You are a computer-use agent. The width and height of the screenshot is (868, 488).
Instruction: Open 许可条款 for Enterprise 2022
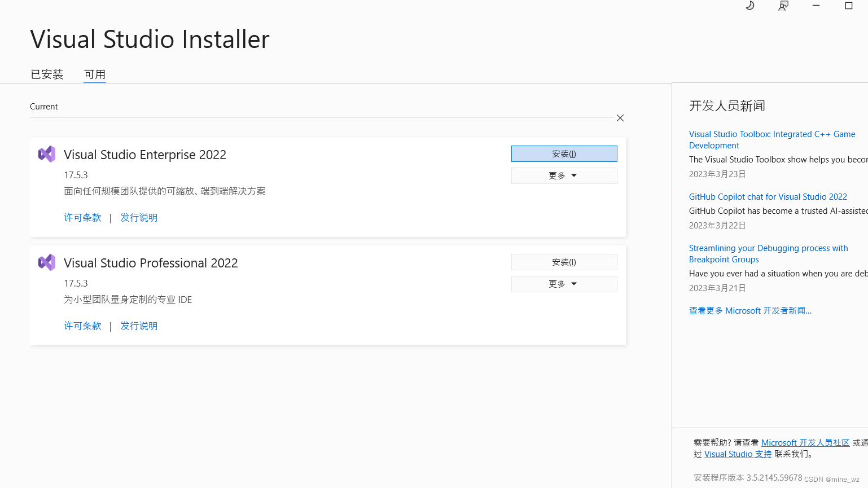[82, 217]
